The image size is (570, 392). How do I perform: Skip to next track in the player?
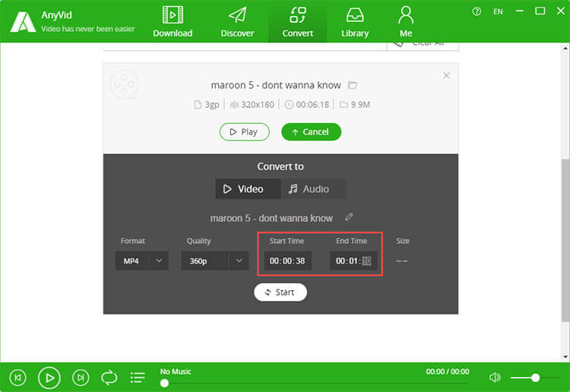point(81,378)
